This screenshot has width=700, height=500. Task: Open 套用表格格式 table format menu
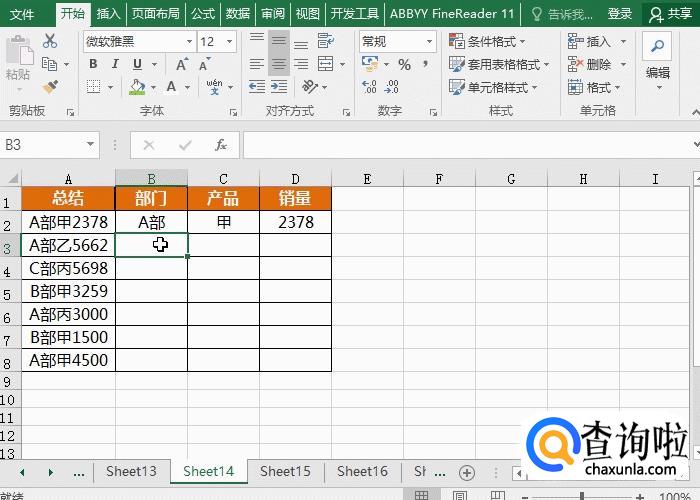(x=499, y=64)
